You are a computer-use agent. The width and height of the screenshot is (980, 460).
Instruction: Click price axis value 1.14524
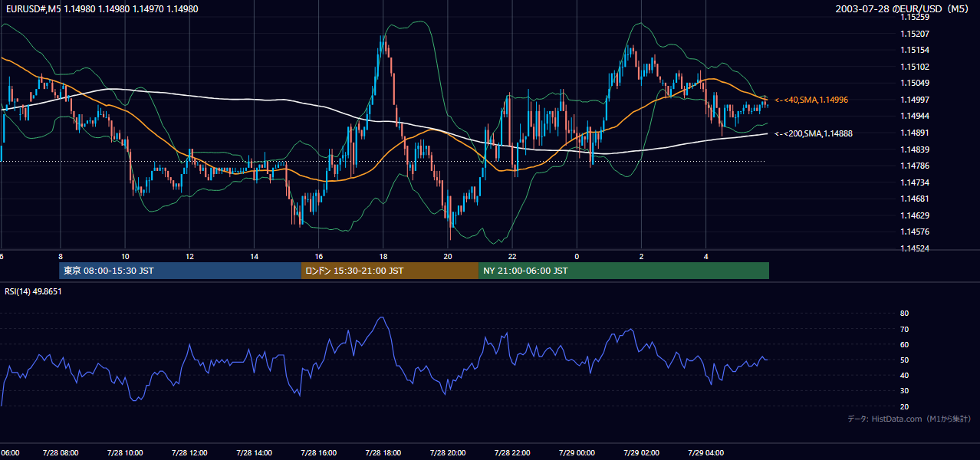916,248
